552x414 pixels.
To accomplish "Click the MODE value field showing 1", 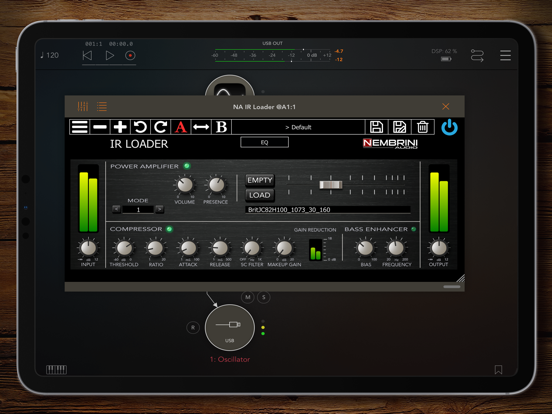I will pos(138,209).
